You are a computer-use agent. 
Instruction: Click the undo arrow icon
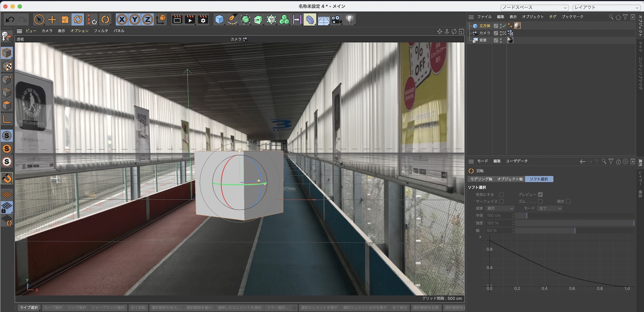(10, 20)
